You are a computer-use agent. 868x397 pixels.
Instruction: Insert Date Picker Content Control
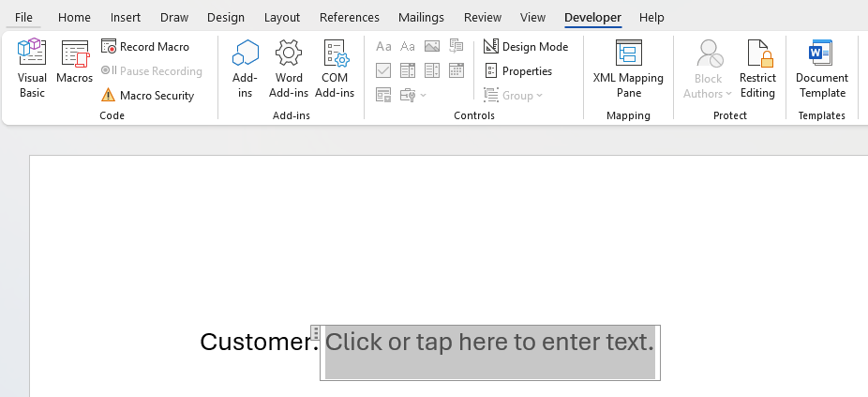[x=456, y=70]
